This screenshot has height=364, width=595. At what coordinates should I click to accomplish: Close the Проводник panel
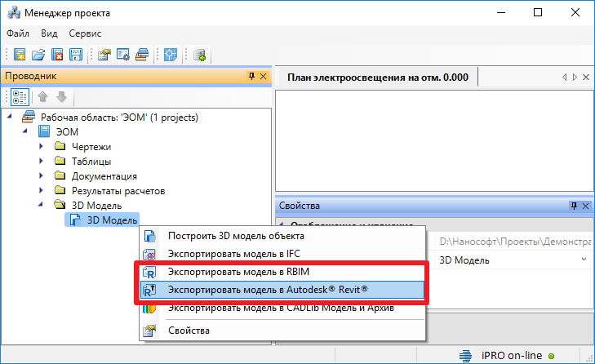point(263,77)
